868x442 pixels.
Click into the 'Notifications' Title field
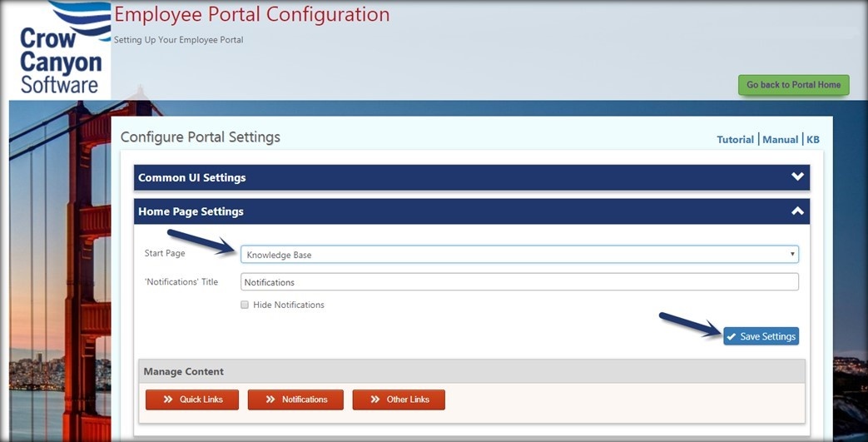pos(519,282)
